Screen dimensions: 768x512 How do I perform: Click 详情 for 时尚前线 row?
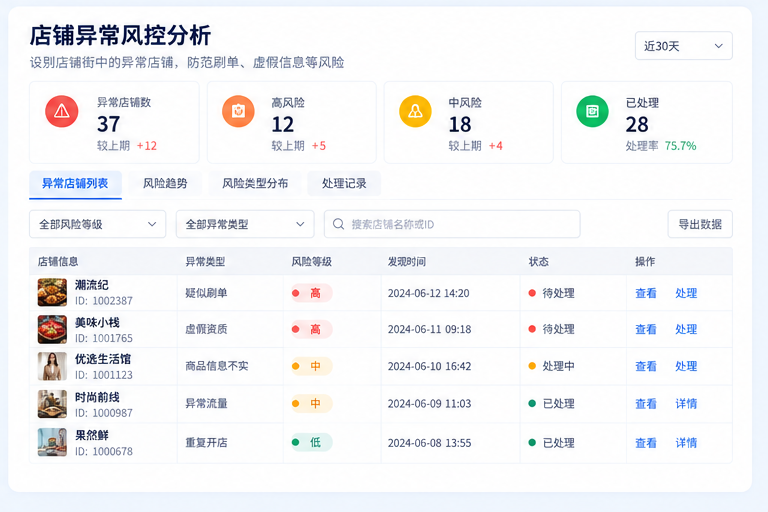pyautogui.click(x=686, y=404)
